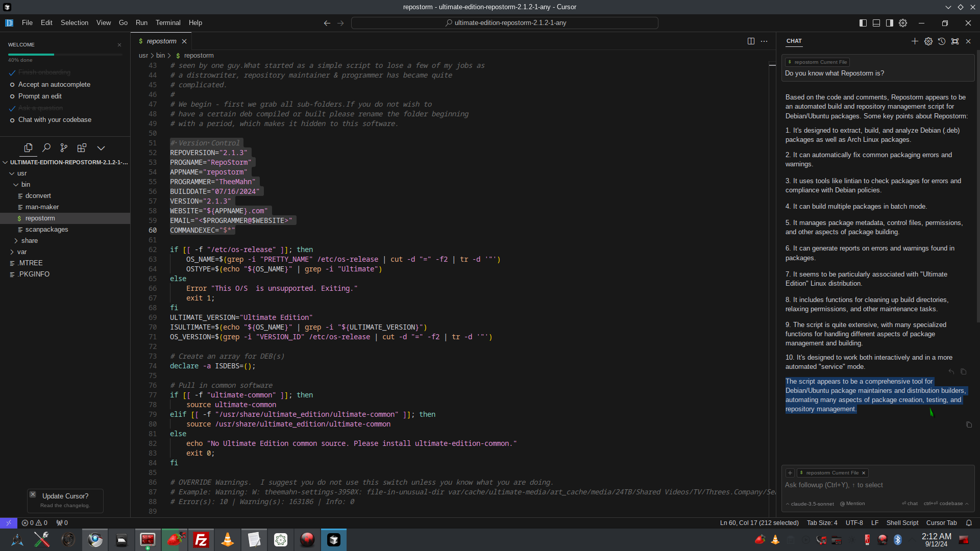Open the Selection menu

coord(75,23)
